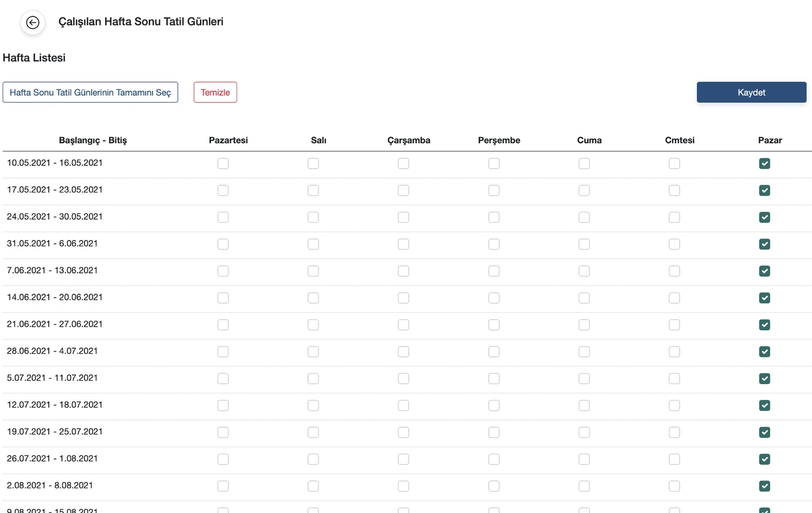Uncheck Pazar for week 12.07.2021 - 18.07.2021
This screenshot has width=812, height=513.
tap(764, 405)
